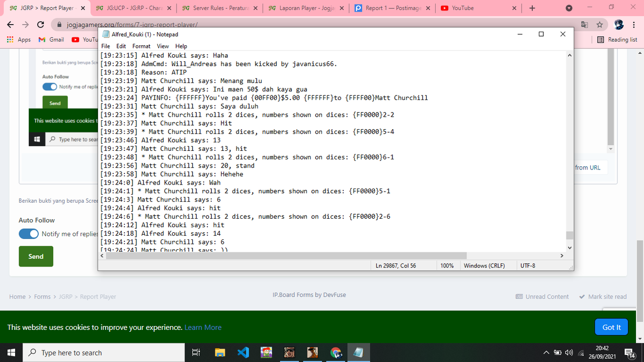Click the Got It cookie button
This screenshot has width=644, height=362.
(611, 327)
